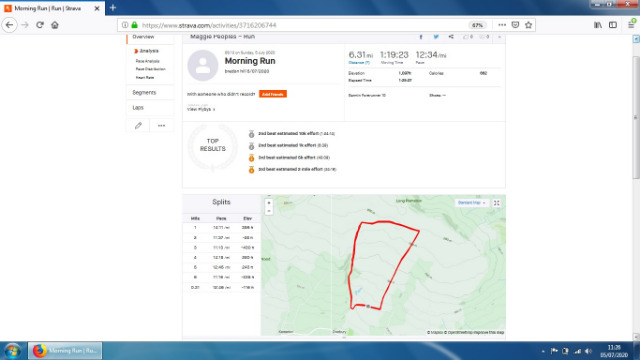Click the orange Add Friends button

(x=273, y=94)
